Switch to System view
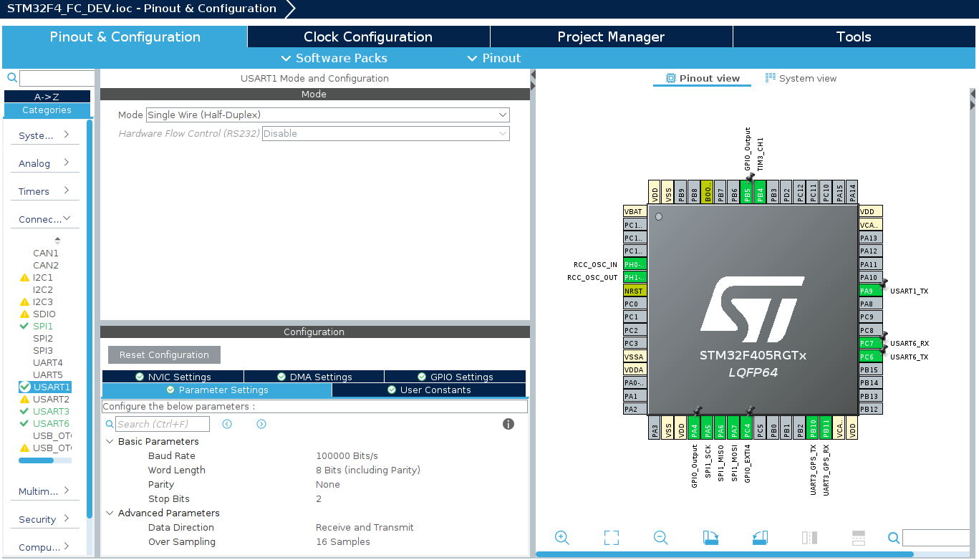 click(801, 78)
